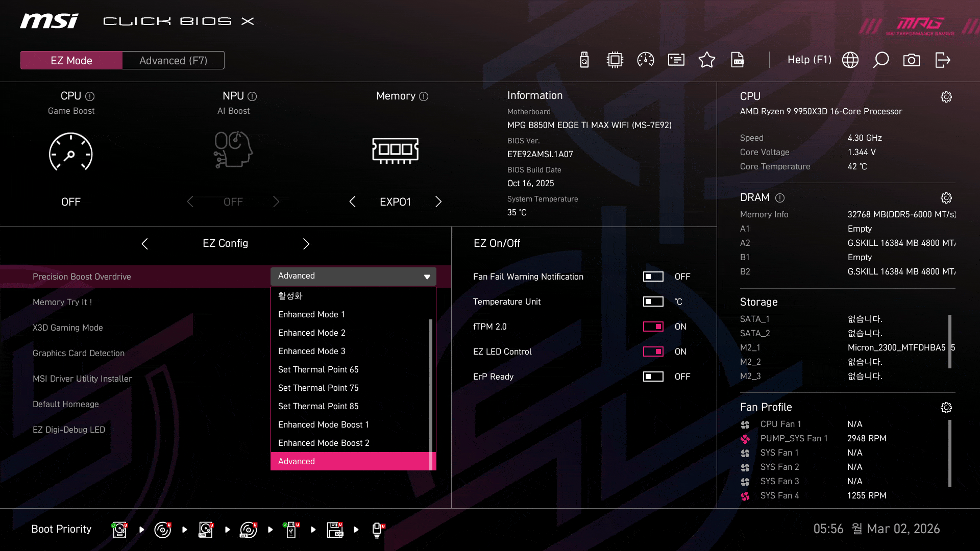Screen dimensions: 980x551
Task: Open the favorites star icon
Action: (x=707, y=60)
